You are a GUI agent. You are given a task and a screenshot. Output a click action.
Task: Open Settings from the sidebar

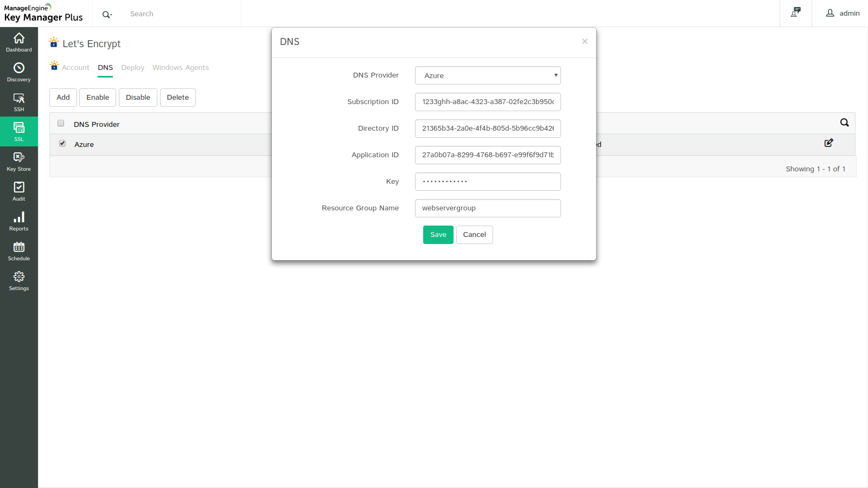(x=19, y=281)
